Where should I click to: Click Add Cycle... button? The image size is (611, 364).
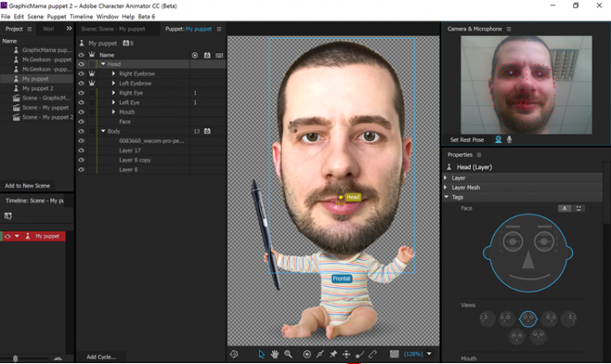tap(101, 357)
